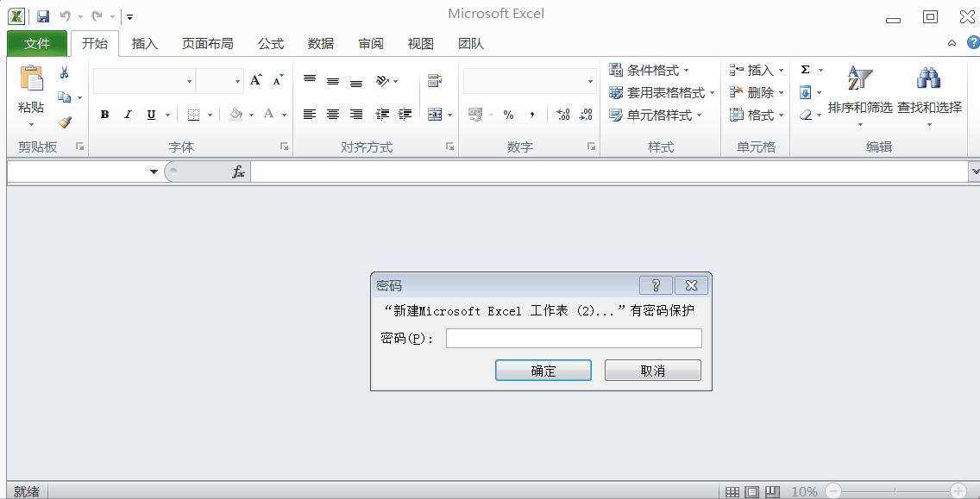Click inside the password input field

(572, 338)
